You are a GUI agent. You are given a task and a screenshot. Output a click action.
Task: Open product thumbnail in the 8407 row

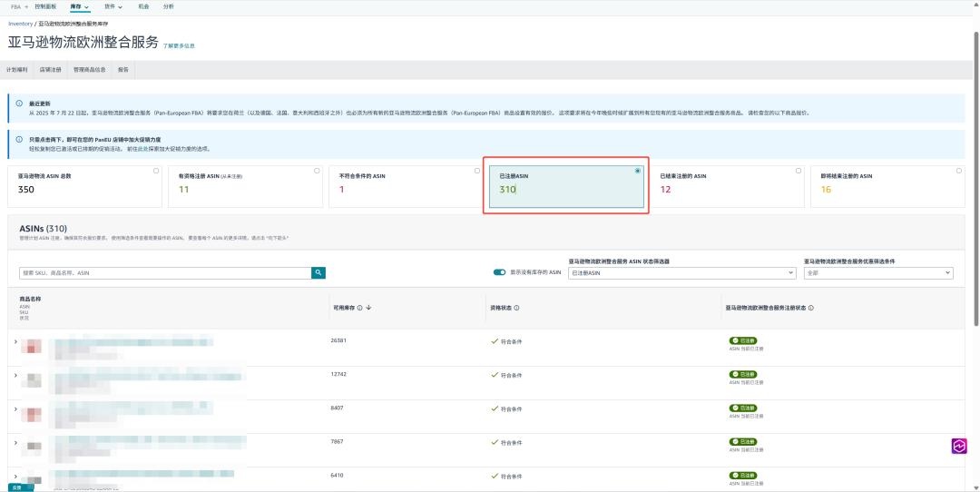pos(31,414)
